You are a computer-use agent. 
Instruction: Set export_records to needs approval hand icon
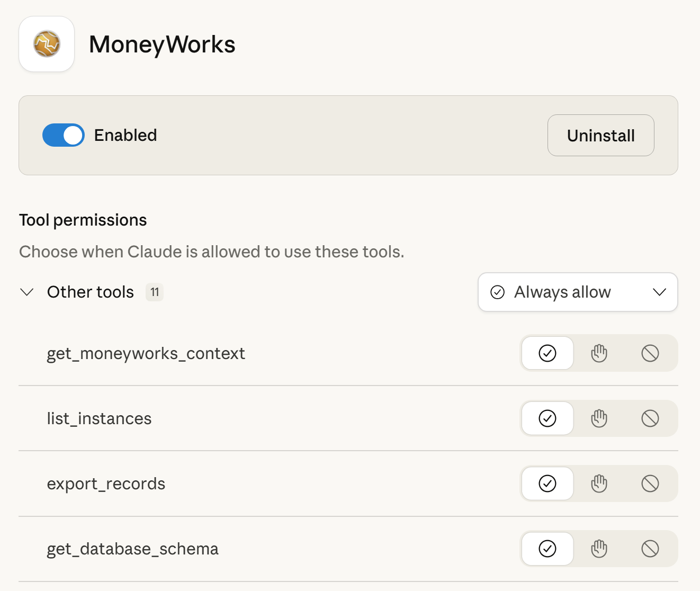click(599, 483)
